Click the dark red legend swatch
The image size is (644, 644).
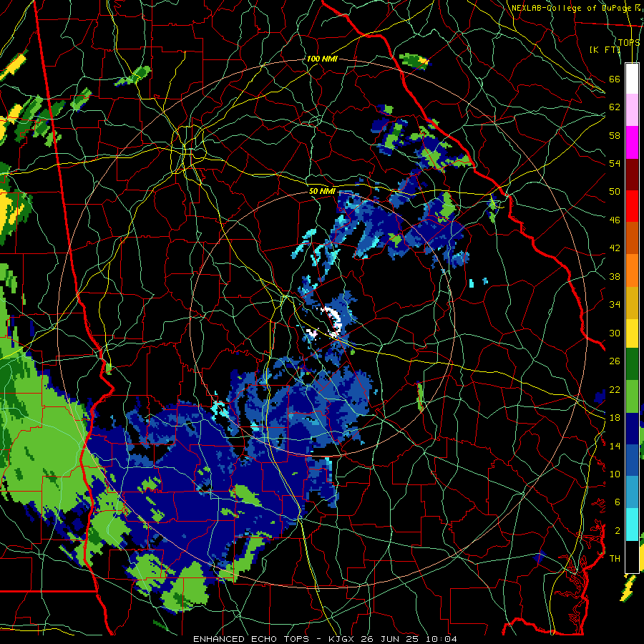click(x=632, y=174)
